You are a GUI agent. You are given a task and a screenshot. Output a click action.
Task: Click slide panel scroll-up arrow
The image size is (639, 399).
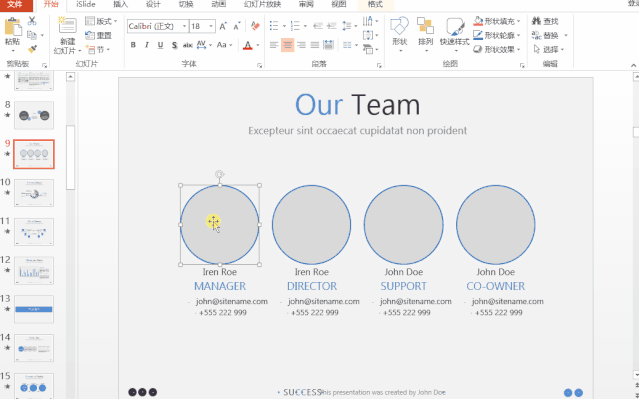[71, 77]
